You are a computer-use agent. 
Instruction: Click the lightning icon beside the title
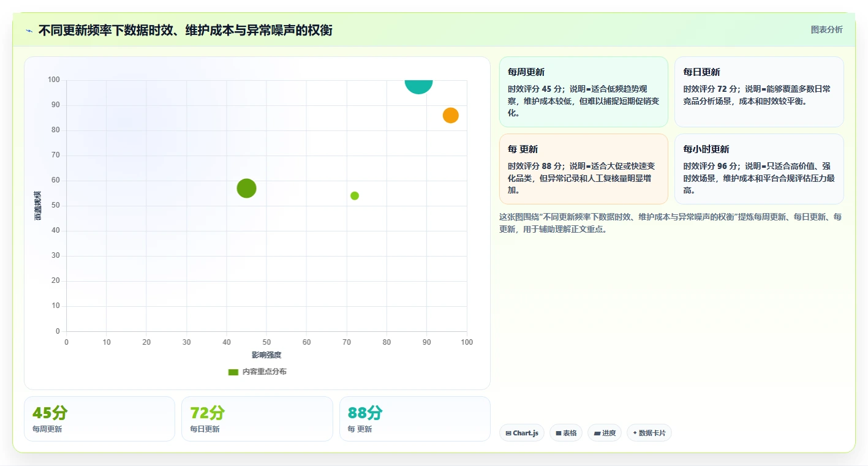click(29, 31)
